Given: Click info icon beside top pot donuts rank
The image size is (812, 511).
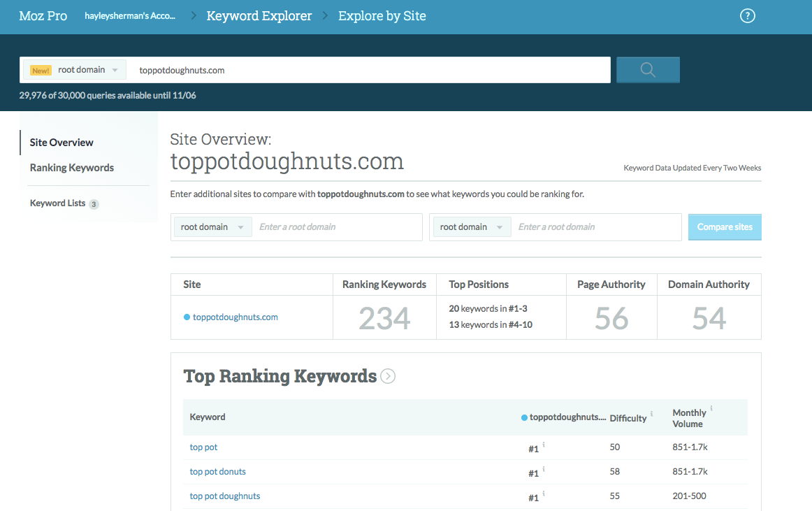Looking at the screenshot, I should click(x=544, y=470).
